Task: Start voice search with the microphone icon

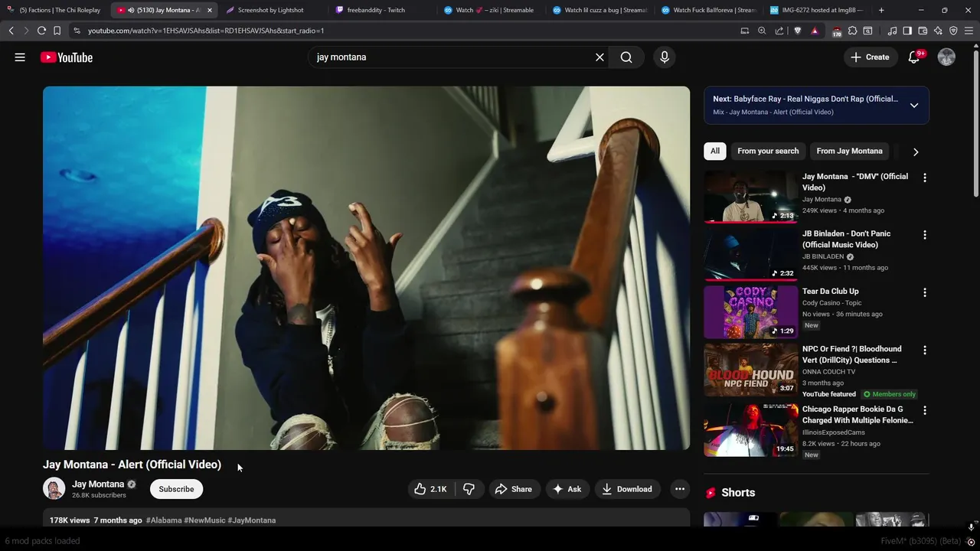Action: point(664,57)
